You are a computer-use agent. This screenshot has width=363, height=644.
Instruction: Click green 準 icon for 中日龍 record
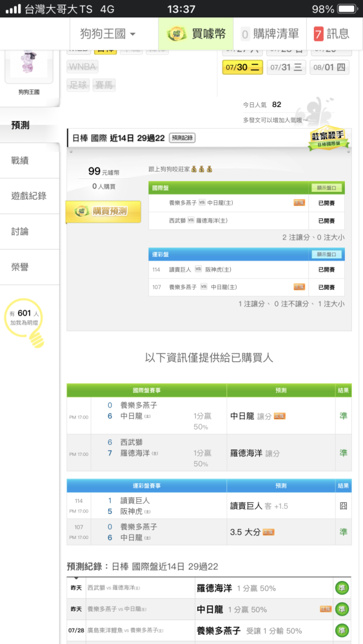point(342,609)
